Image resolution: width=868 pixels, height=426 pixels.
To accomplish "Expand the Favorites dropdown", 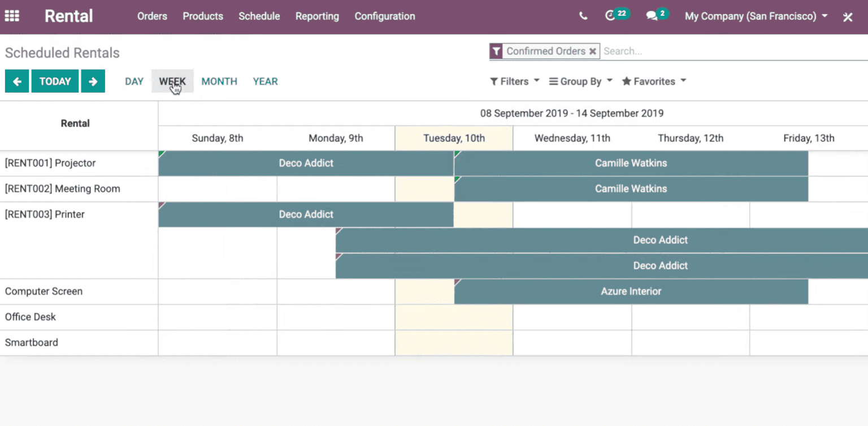I will coord(654,81).
